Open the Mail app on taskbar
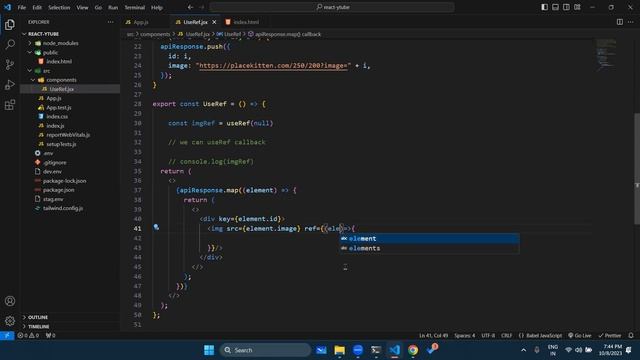This screenshot has width=640, height=360. (x=321, y=350)
